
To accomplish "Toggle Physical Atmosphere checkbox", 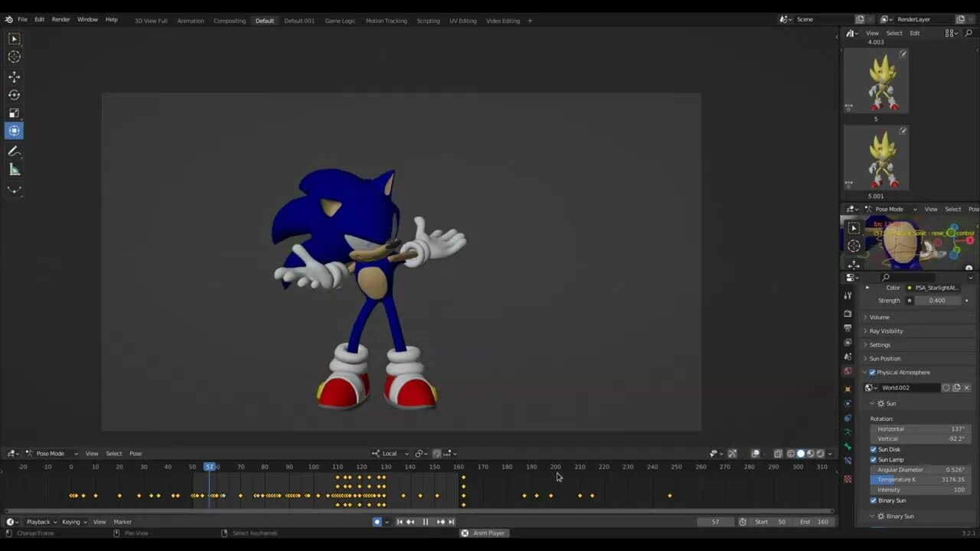I will click(872, 373).
